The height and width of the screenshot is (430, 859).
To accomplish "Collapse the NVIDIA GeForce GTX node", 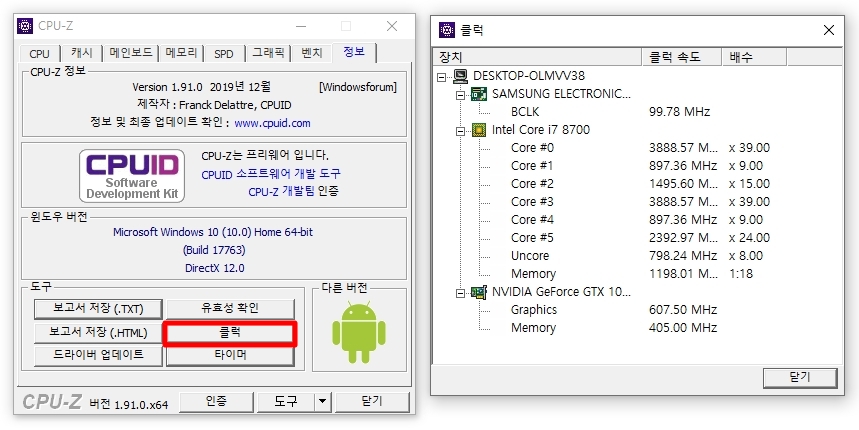I will [x=461, y=294].
